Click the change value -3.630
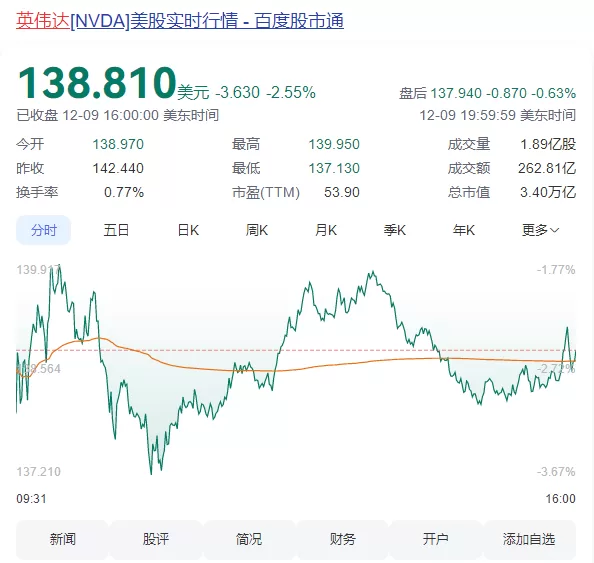This screenshot has width=594, height=563. point(238,92)
